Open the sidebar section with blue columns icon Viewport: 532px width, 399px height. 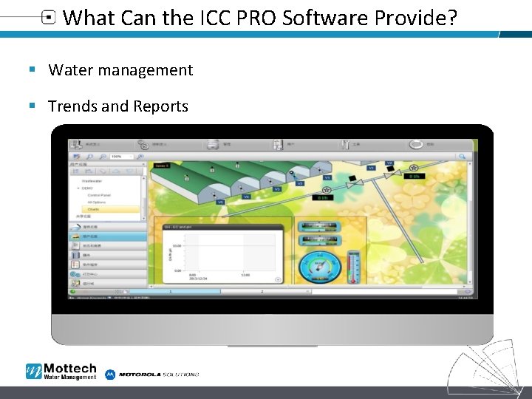click(108, 255)
